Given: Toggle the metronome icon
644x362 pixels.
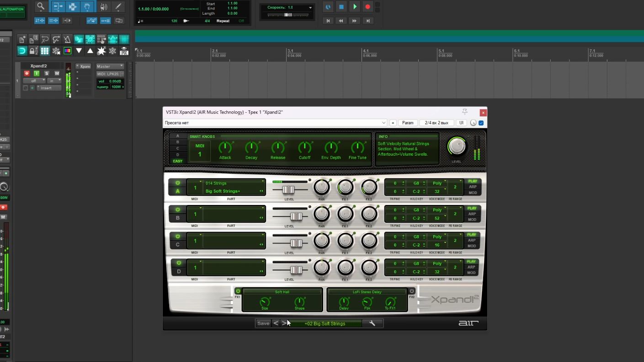Looking at the screenshot, I should point(67,40).
